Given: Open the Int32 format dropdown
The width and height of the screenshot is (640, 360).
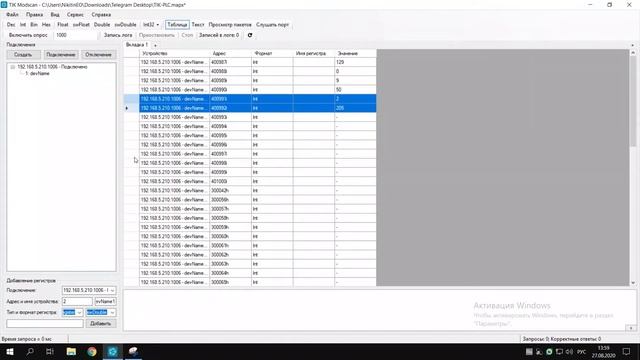Looking at the screenshot, I should [x=151, y=24].
